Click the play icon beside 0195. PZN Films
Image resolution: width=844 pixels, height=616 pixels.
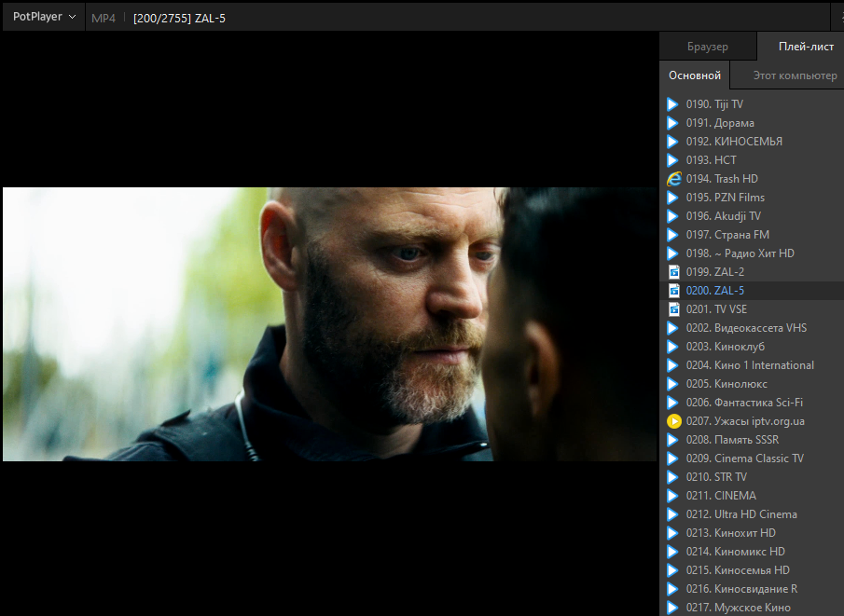click(x=672, y=198)
